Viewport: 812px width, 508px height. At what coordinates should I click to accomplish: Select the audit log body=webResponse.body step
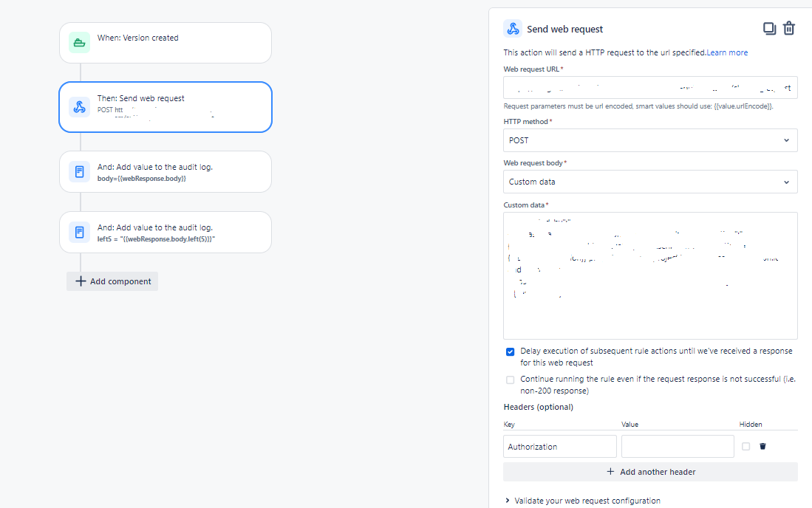coord(166,172)
